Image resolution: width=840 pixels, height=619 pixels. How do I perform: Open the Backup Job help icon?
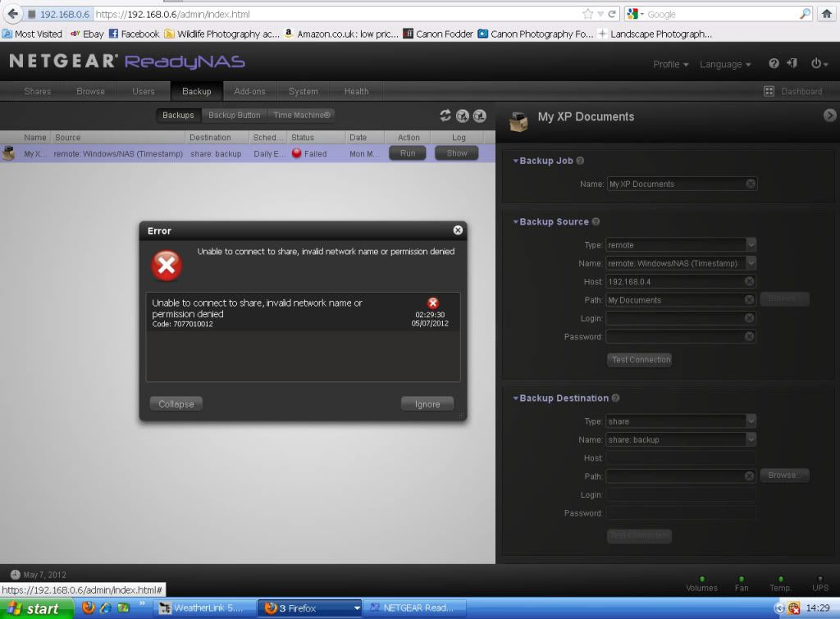(x=580, y=162)
